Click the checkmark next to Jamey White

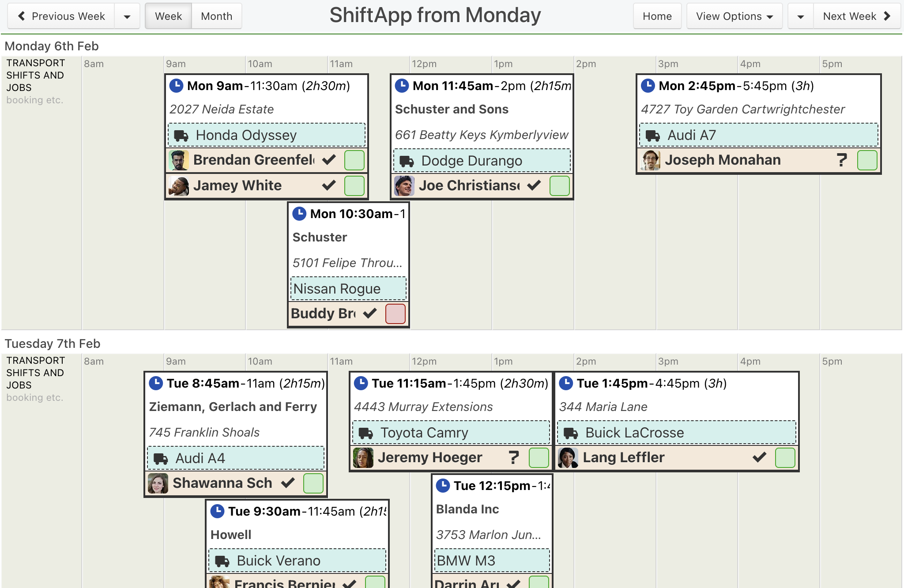tap(329, 185)
